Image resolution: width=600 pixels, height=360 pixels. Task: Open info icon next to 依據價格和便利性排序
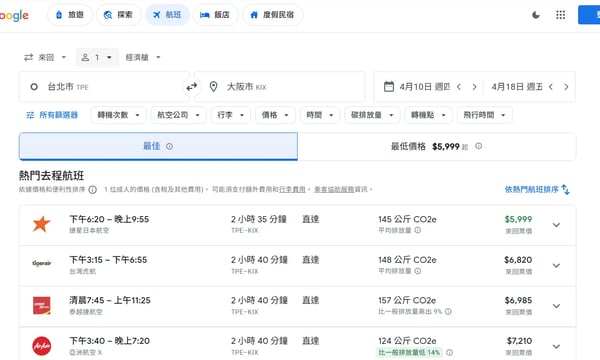(93, 189)
